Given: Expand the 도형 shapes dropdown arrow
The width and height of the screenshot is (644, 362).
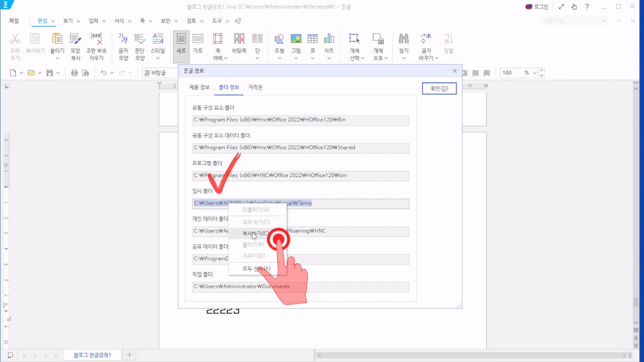Looking at the screenshot, I should pyautogui.click(x=279, y=58).
